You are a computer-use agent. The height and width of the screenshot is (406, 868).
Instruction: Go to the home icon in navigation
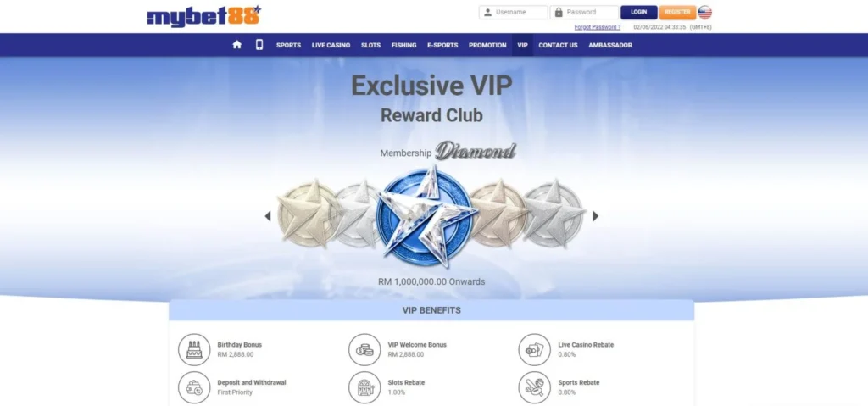pos(237,45)
